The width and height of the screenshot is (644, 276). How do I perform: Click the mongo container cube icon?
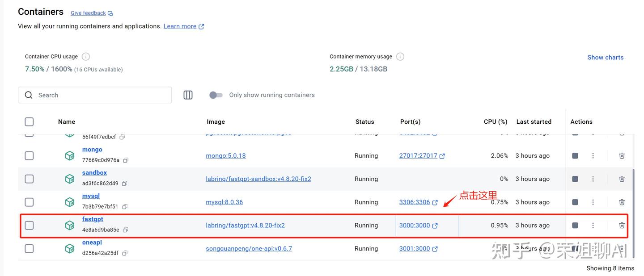click(x=69, y=155)
